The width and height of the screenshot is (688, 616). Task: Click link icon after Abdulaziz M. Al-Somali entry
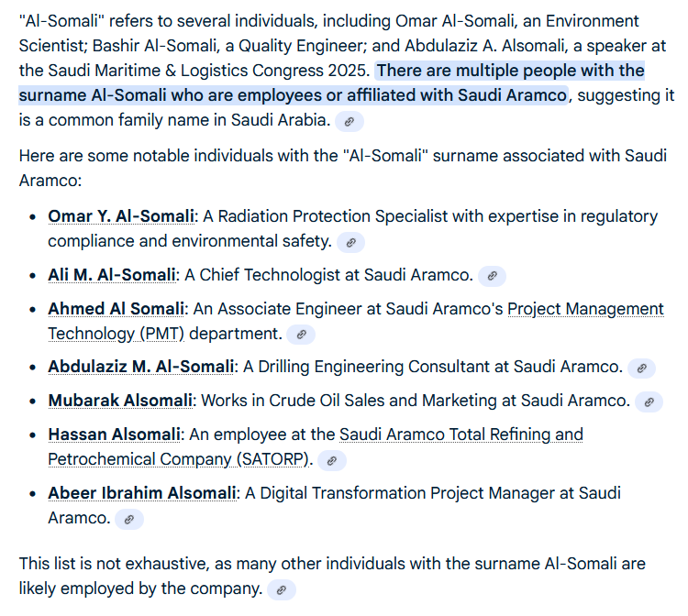(x=641, y=368)
